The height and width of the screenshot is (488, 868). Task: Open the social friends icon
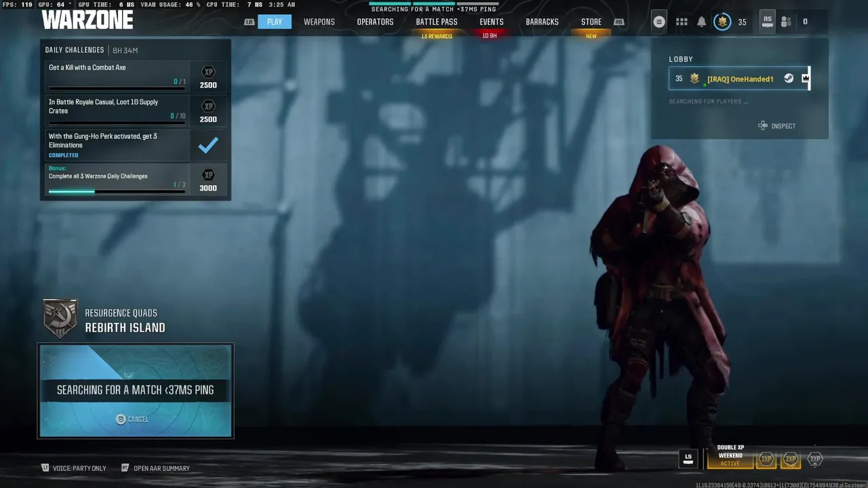click(786, 22)
